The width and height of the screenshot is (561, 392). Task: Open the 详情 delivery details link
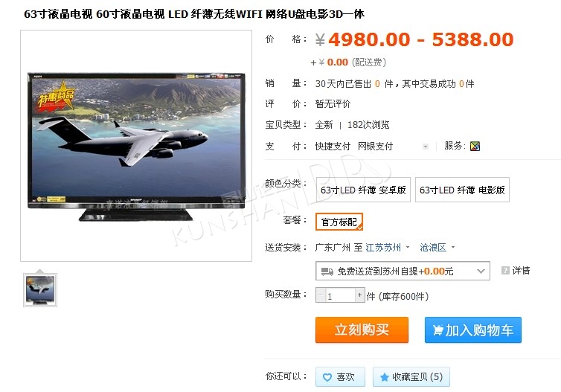pos(521,271)
